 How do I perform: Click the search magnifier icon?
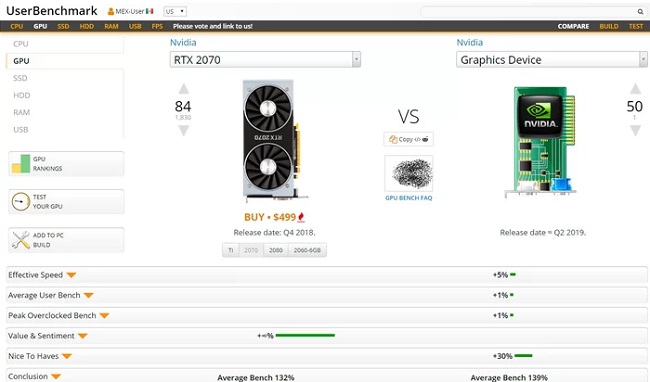640,12
